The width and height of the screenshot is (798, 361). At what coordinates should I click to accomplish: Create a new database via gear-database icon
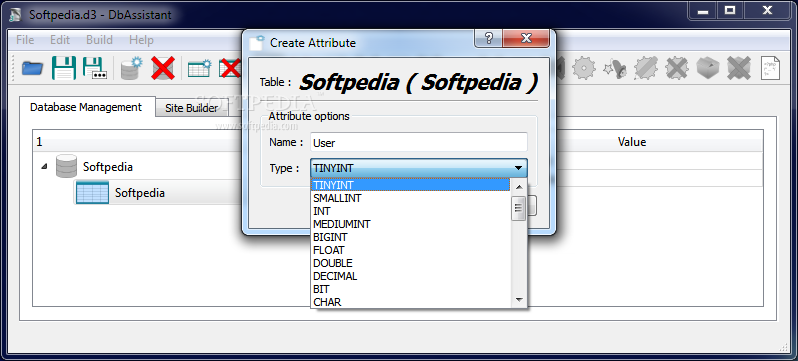[x=132, y=68]
